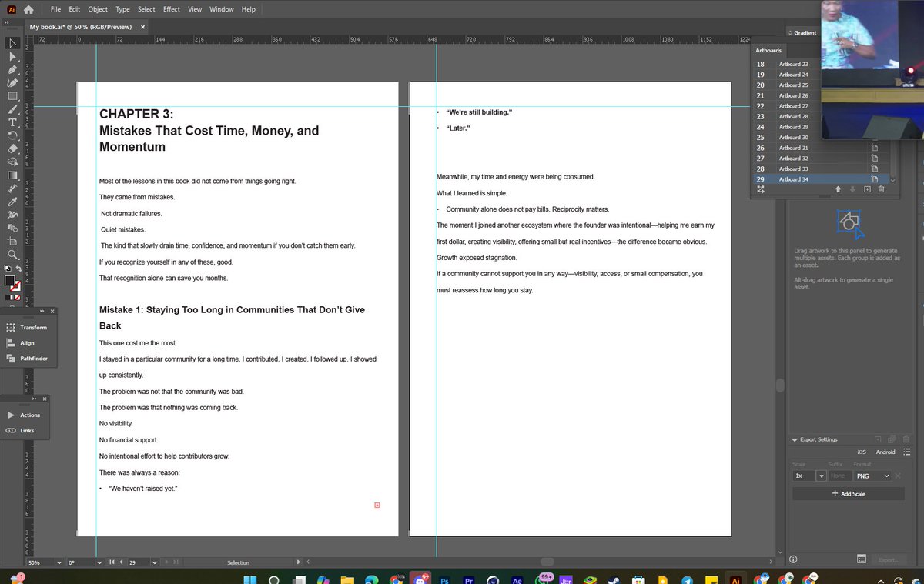Open the Window menu
The height and width of the screenshot is (584, 924).
(x=222, y=9)
